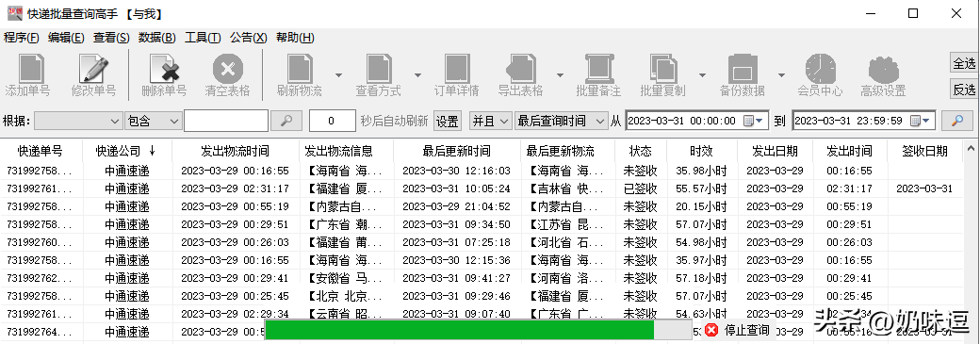Sort by the 发出物流时间 column header
Image resolution: width=980 pixels, height=344 pixels.
(235, 151)
